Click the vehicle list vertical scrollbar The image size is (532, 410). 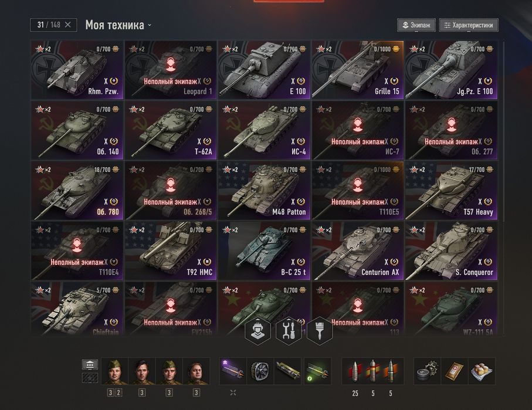tap(503, 131)
